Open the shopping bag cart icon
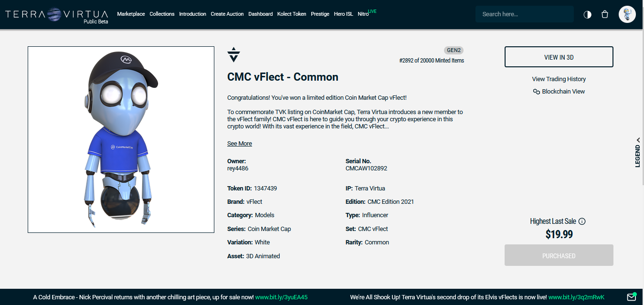The width and height of the screenshot is (644, 305). pyautogui.click(x=605, y=14)
